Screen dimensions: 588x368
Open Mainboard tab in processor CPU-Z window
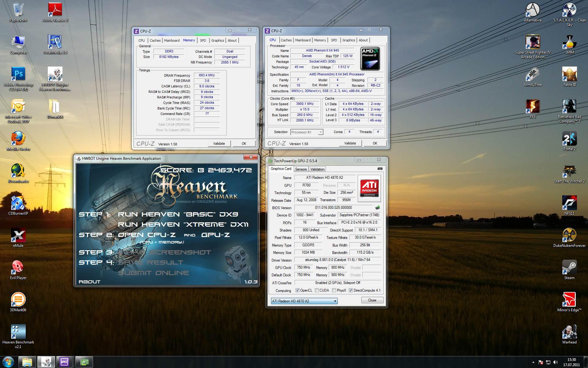[x=303, y=40]
